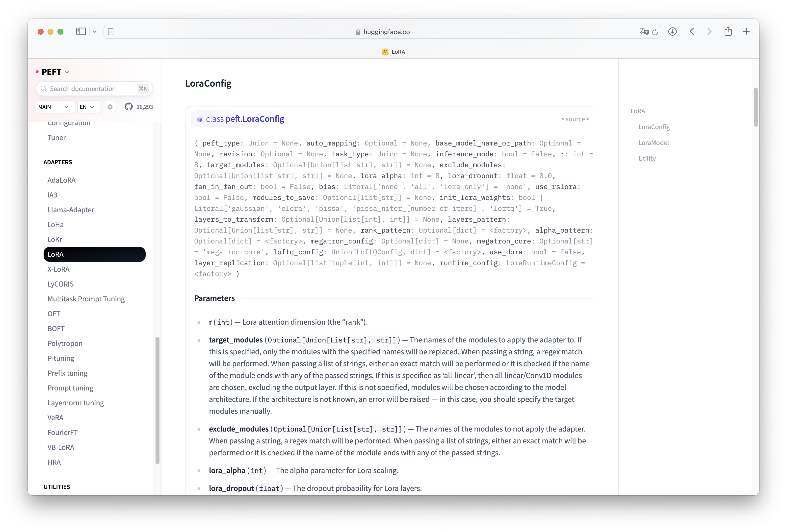Click the Parameters section heading
The width and height of the screenshot is (787, 532).
click(x=214, y=298)
